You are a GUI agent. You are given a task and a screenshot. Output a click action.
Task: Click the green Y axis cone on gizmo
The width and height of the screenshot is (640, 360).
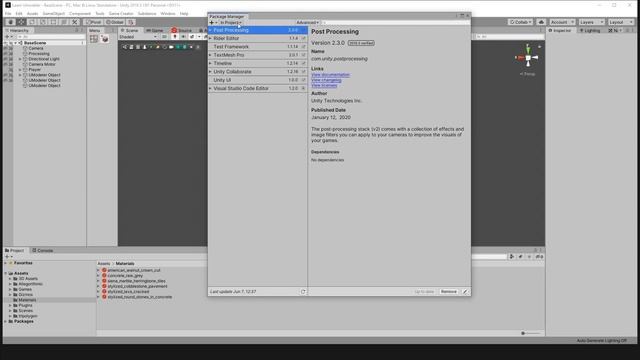(x=528, y=49)
